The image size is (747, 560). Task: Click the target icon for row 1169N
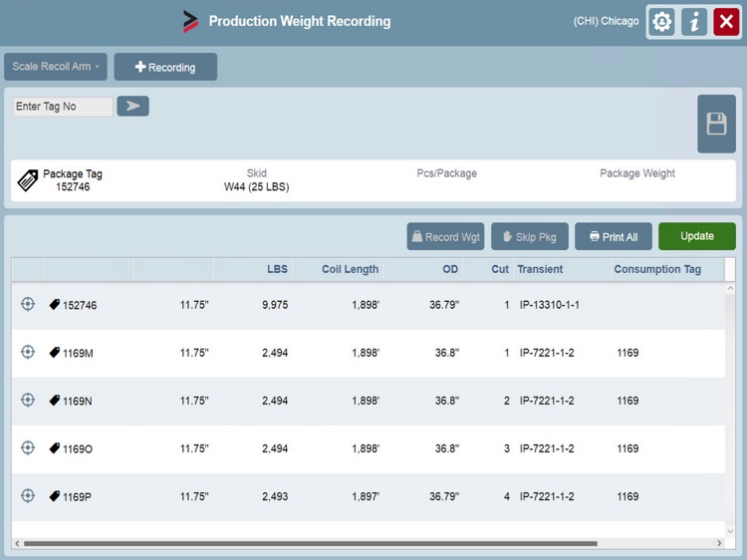[28, 400]
